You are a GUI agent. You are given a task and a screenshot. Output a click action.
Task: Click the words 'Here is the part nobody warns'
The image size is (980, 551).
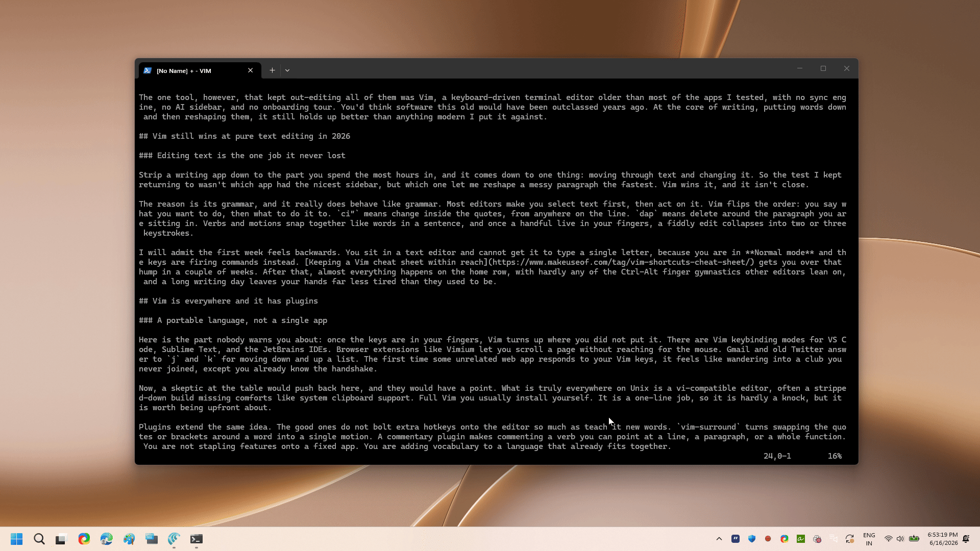[205, 340]
